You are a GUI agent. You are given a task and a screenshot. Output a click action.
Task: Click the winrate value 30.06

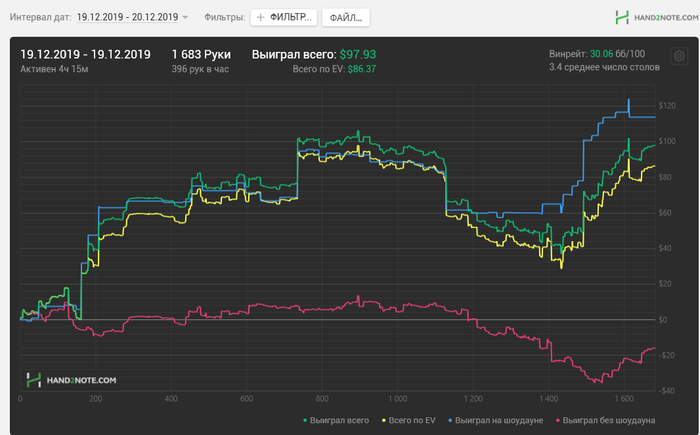(x=601, y=54)
